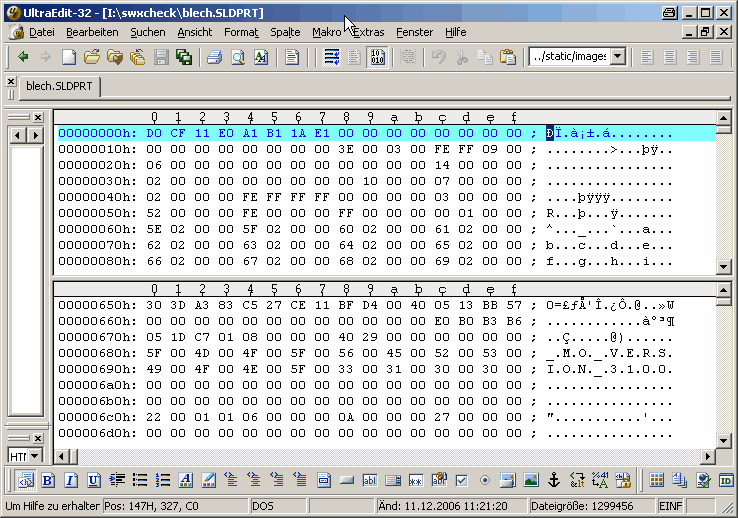Click the green Back arrow toolbar icon
738x518 pixels.
23,57
